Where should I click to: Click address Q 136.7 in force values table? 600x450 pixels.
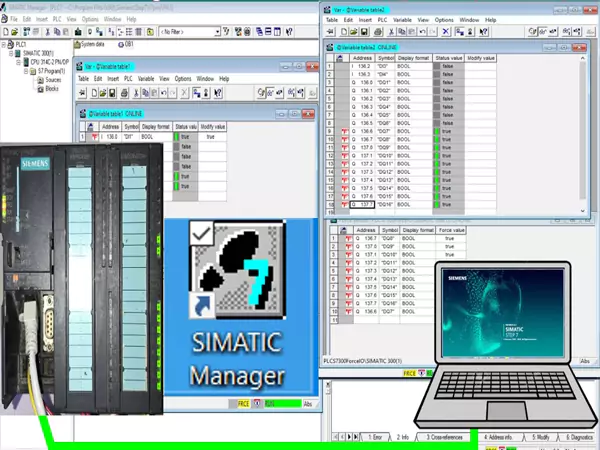[x=367, y=238]
